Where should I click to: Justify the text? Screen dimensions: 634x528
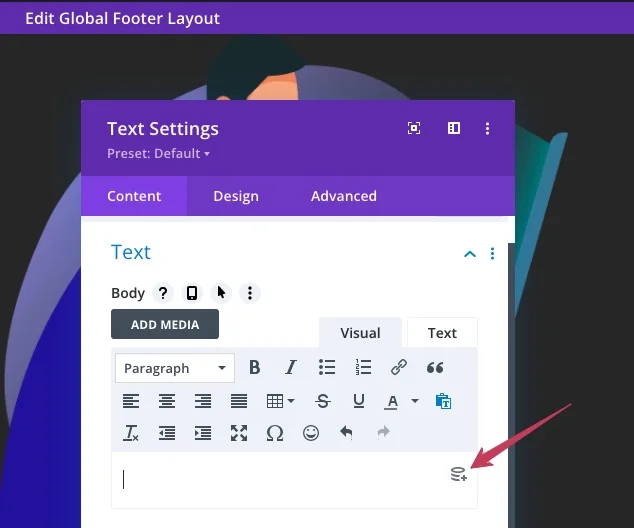coord(239,401)
